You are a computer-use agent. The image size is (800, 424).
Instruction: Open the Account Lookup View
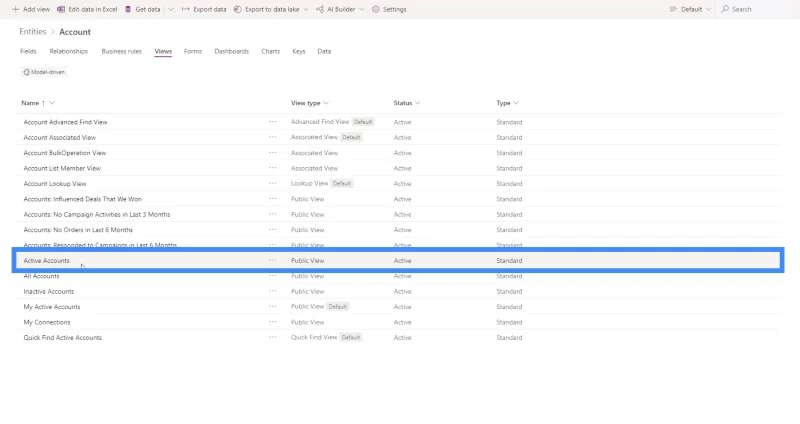(55, 184)
